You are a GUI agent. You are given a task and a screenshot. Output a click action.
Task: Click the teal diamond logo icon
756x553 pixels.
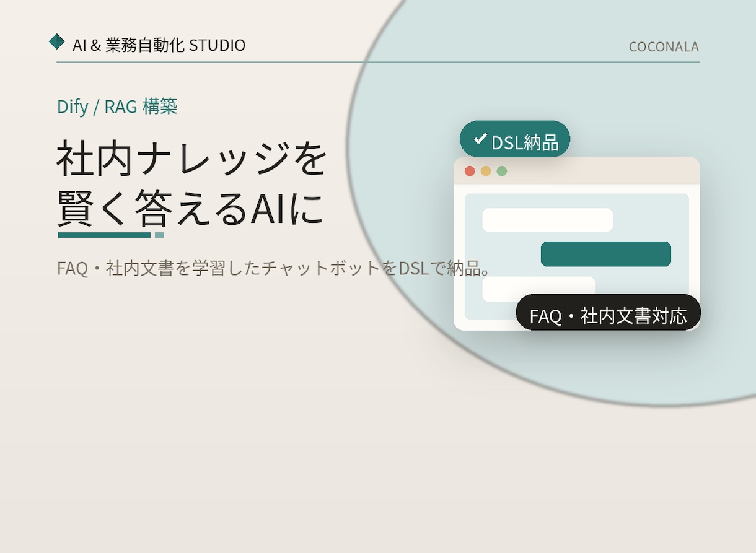[57, 41]
